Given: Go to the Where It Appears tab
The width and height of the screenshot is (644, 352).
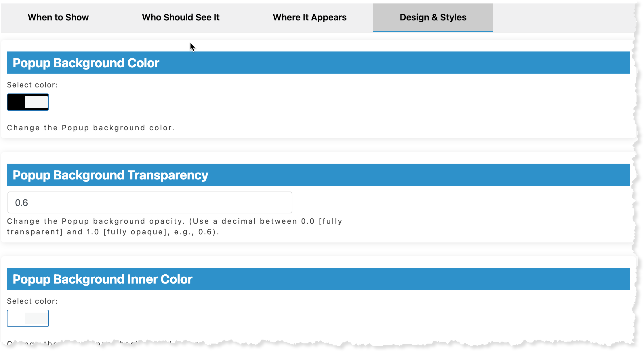Looking at the screenshot, I should pyautogui.click(x=310, y=17).
